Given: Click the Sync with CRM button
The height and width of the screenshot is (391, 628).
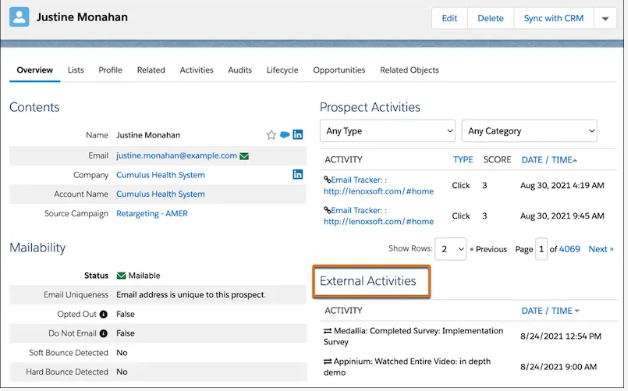Looking at the screenshot, I should (554, 18).
